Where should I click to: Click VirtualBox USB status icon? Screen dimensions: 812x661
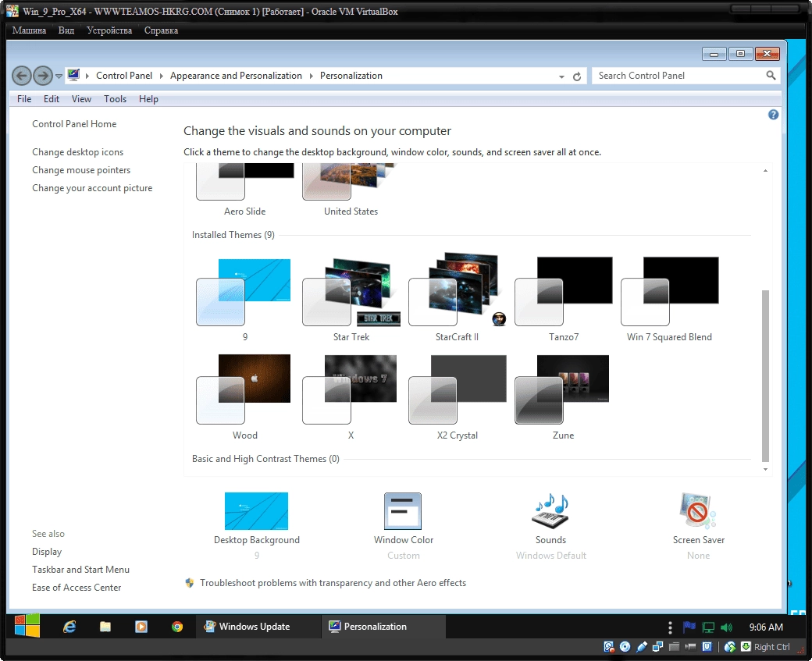pyautogui.click(x=642, y=647)
